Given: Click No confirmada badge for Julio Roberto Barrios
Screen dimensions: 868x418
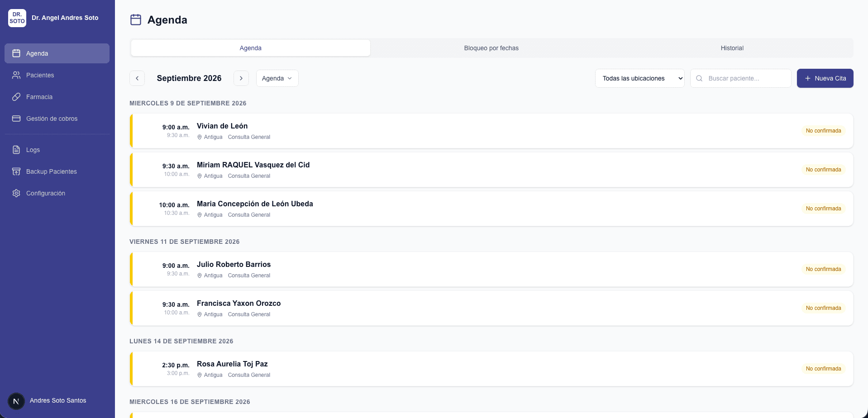Looking at the screenshot, I should click(x=823, y=269).
